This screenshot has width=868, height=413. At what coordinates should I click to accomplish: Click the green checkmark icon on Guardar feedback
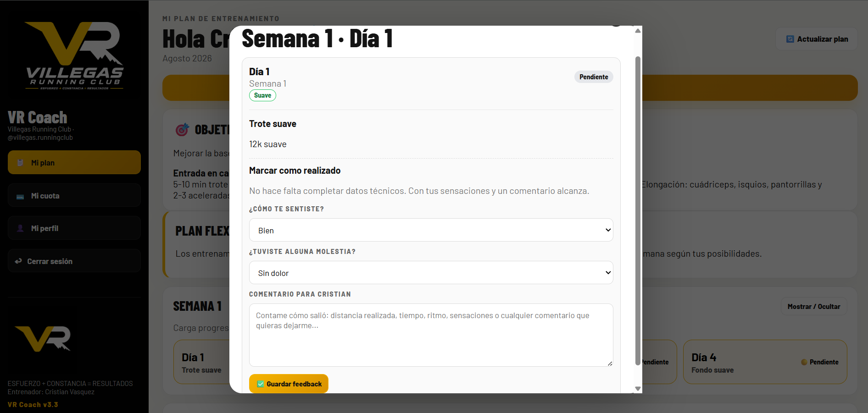click(261, 384)
